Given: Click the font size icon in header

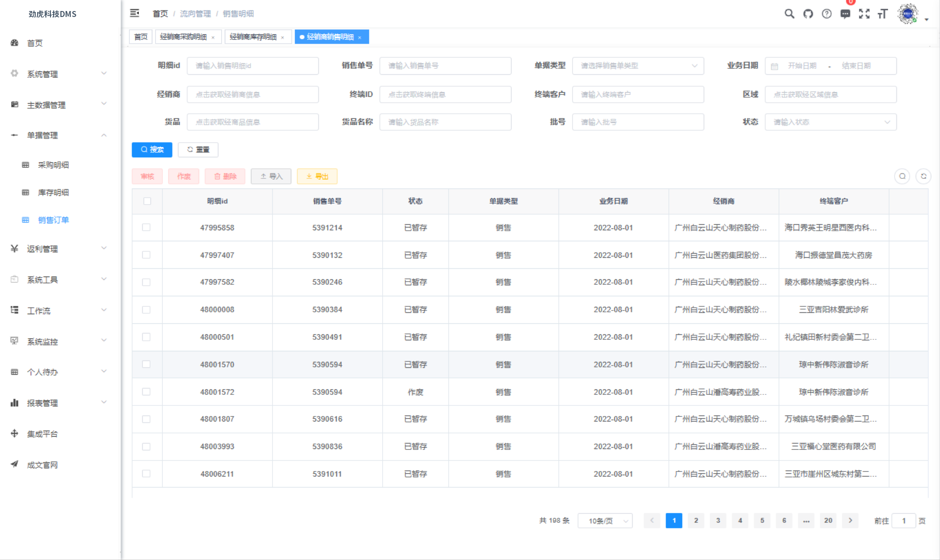Looking at the screenshot, I should (883, 14).
